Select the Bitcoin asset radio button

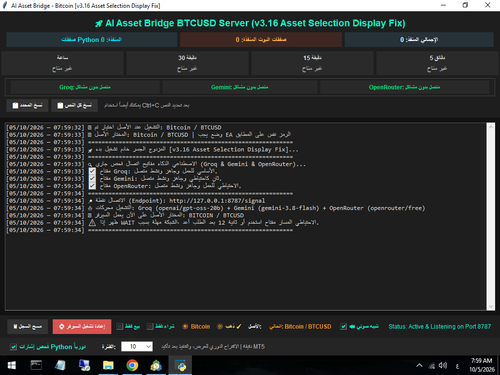[x=185, y=326]
